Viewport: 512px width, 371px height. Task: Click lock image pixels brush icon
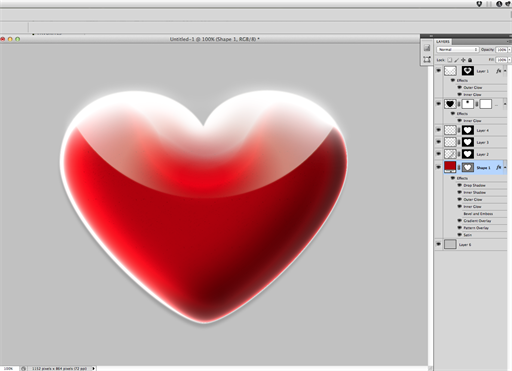[456, 60]
